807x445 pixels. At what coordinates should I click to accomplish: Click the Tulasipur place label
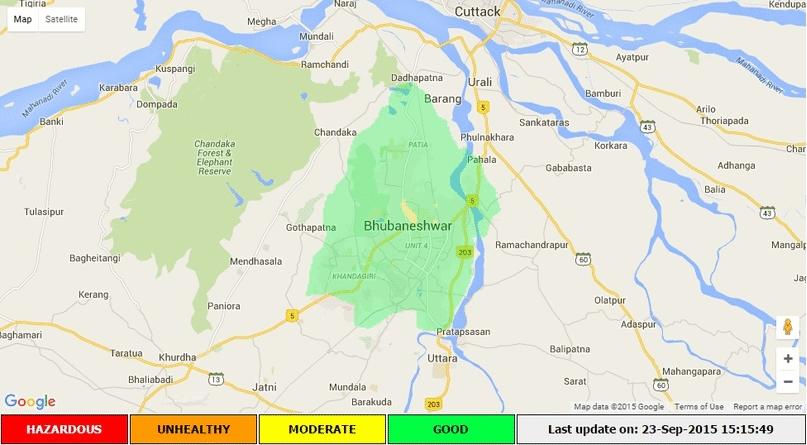pyautogui.click(x=44, y=211)
